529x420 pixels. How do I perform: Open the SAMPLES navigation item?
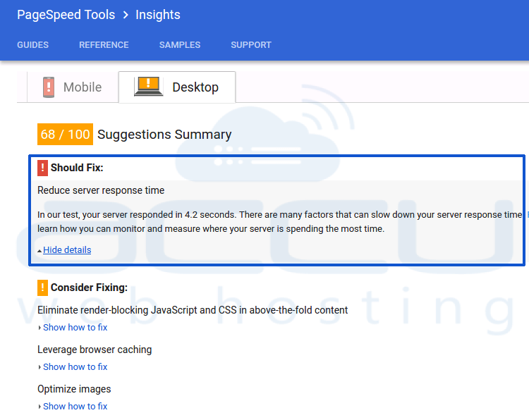pos(180,45)
